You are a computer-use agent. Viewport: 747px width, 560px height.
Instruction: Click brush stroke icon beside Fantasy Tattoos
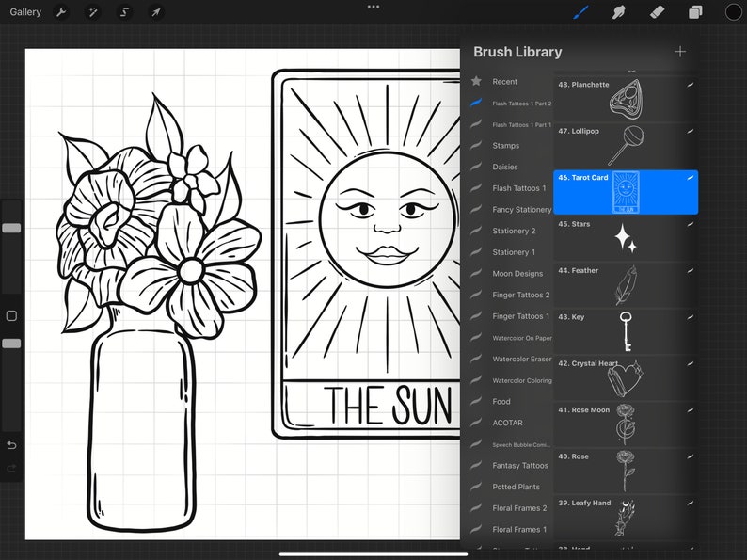coord(476,465)
